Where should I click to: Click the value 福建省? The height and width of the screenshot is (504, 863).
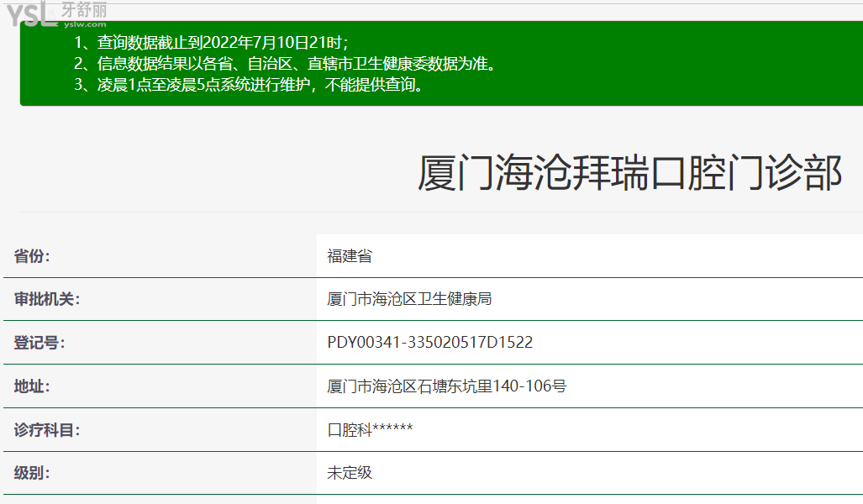click(350, 256)
